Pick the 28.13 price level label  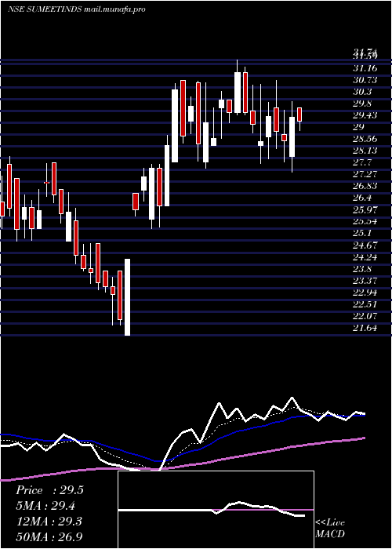tap(365, 151)
